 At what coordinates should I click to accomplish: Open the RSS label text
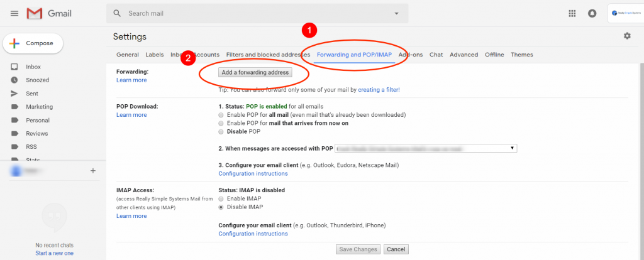coord(31,147)
